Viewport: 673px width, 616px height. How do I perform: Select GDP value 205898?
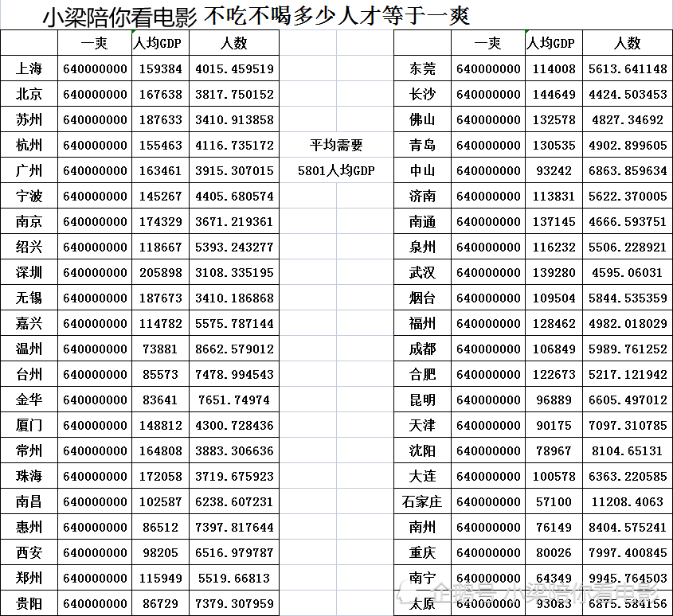[161, 272]
